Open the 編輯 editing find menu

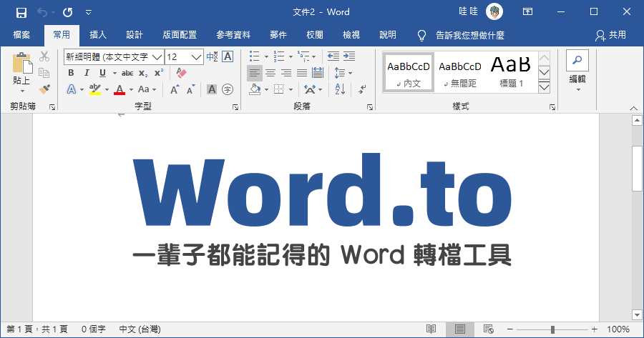tap(577, 71)
